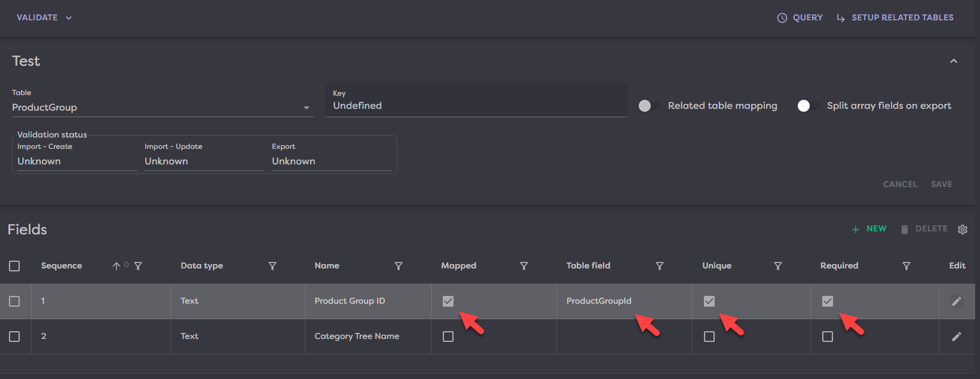
Task: Enable Related table mapping toggle
Action: (x=649, y=106)
